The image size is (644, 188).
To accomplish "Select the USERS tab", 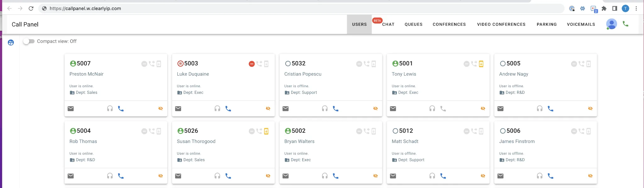I will point(359,24).
